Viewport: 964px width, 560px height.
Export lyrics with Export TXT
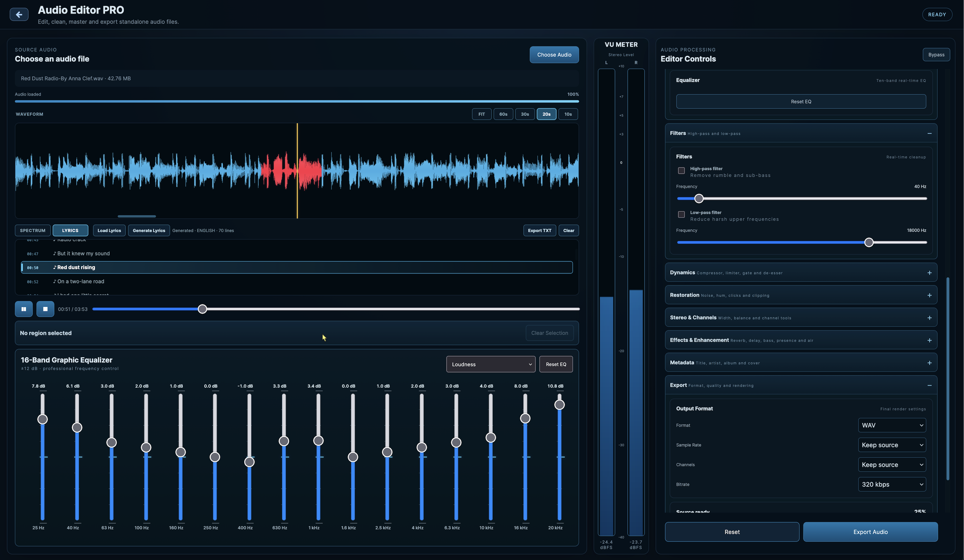pos(539,231)
